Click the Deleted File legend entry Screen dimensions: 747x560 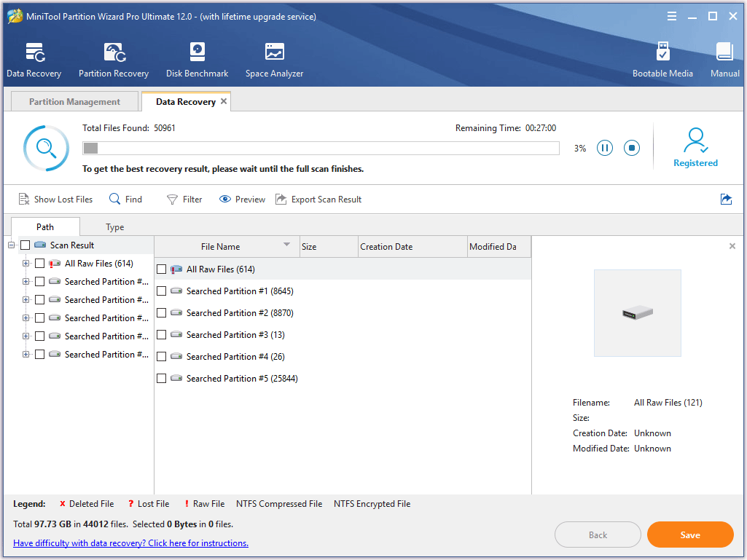pos(87,504)
